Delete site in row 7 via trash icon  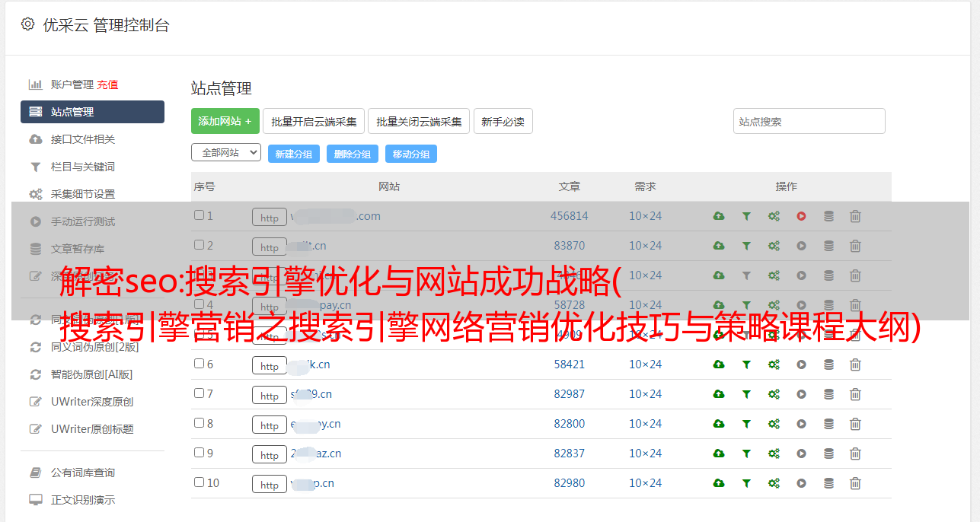(855, 394)
